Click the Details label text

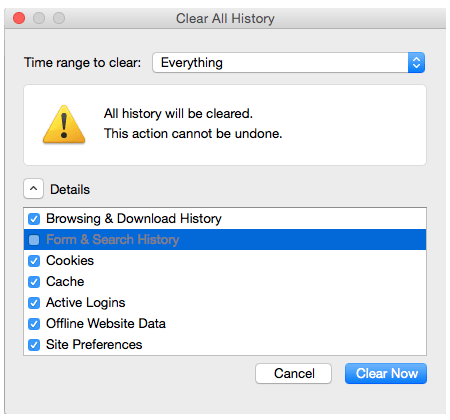click(x=70, y=189)
